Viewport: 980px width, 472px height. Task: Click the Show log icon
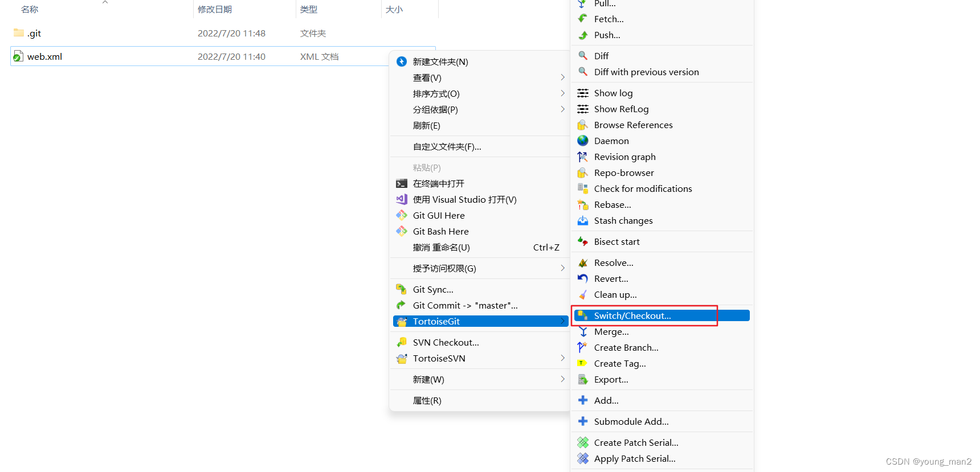[x=583, y=93]
